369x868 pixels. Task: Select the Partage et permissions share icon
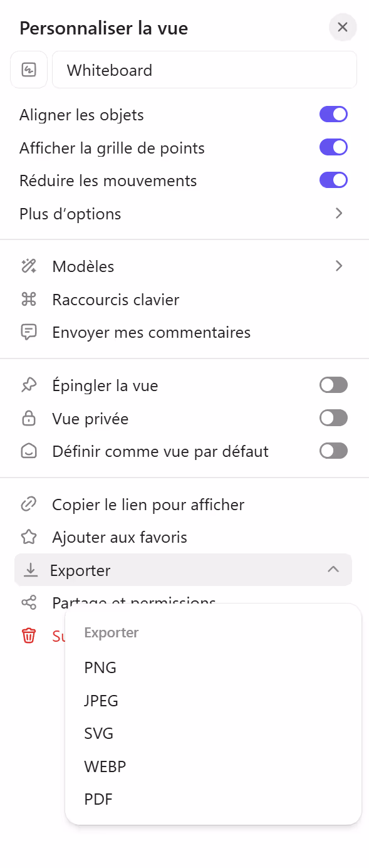tap(28, 602)
